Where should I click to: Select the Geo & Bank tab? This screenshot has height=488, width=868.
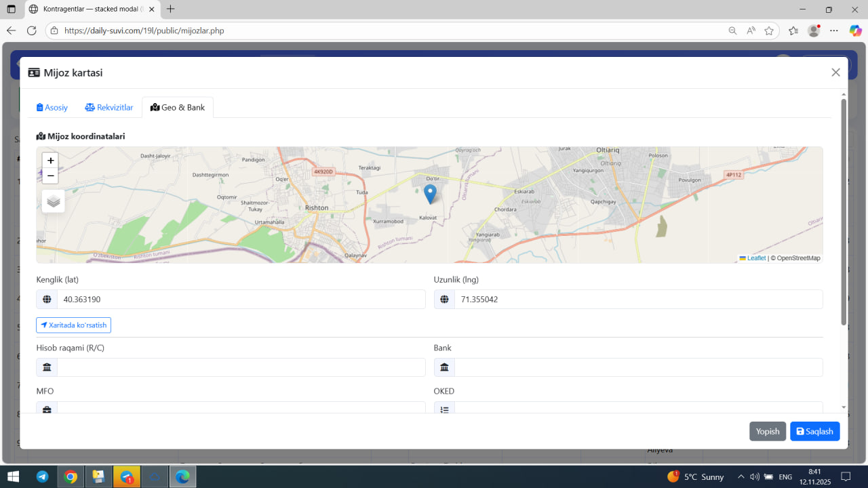tap(178, 108)
